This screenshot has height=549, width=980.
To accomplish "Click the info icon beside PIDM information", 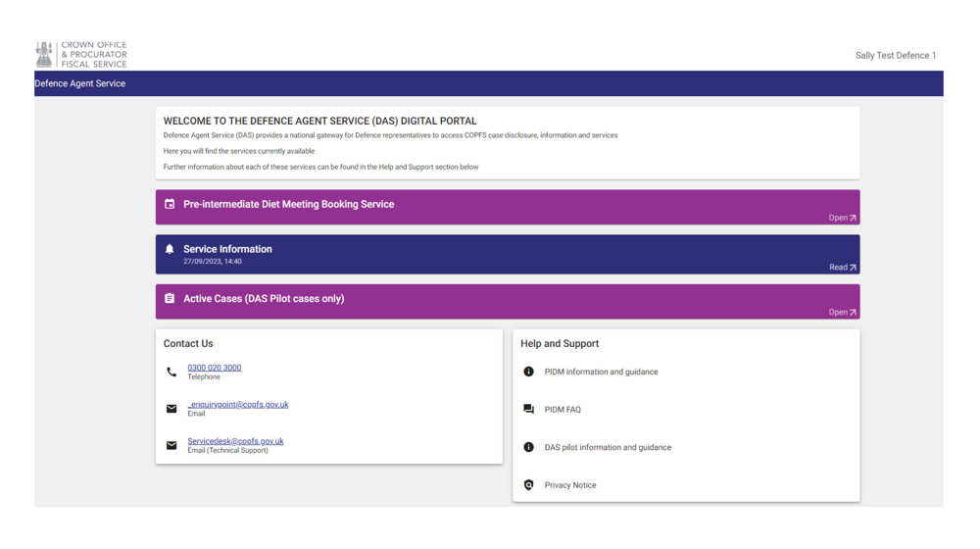I will point(529,372).
